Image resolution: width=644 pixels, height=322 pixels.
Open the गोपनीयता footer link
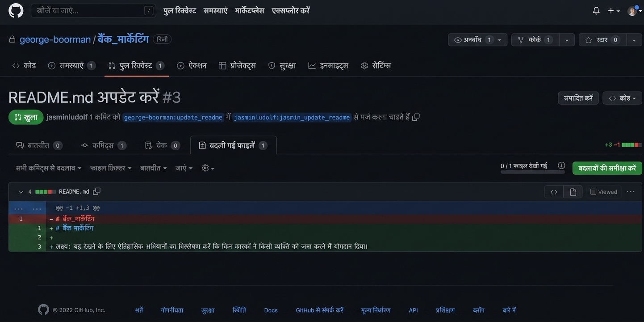click(172, 310)
